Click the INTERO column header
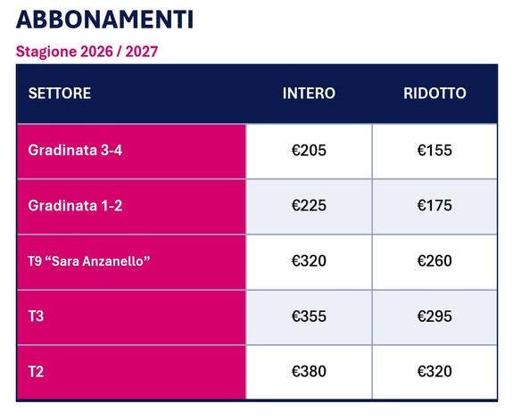521x420 pixels. 309,94
